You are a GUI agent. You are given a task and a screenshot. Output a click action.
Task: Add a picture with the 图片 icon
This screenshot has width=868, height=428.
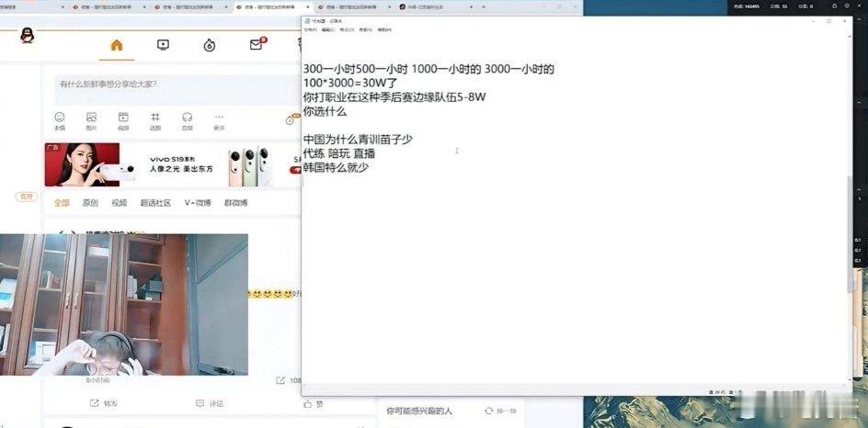91,117
